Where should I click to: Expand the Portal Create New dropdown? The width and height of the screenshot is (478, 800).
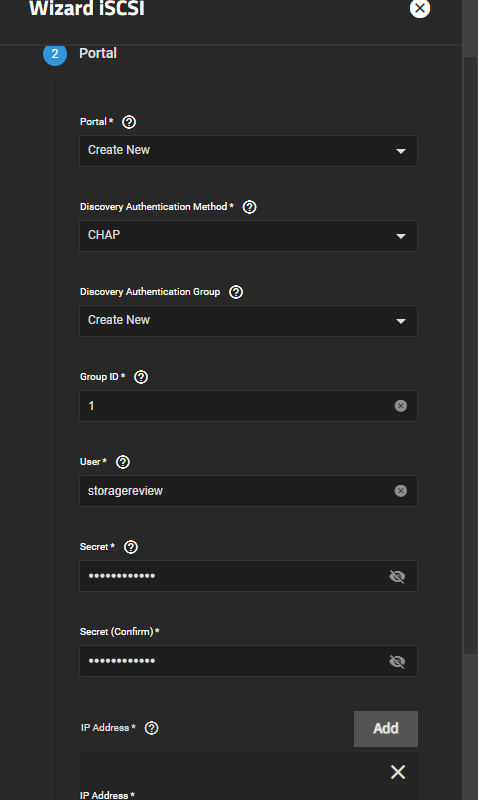coord(248,151)
